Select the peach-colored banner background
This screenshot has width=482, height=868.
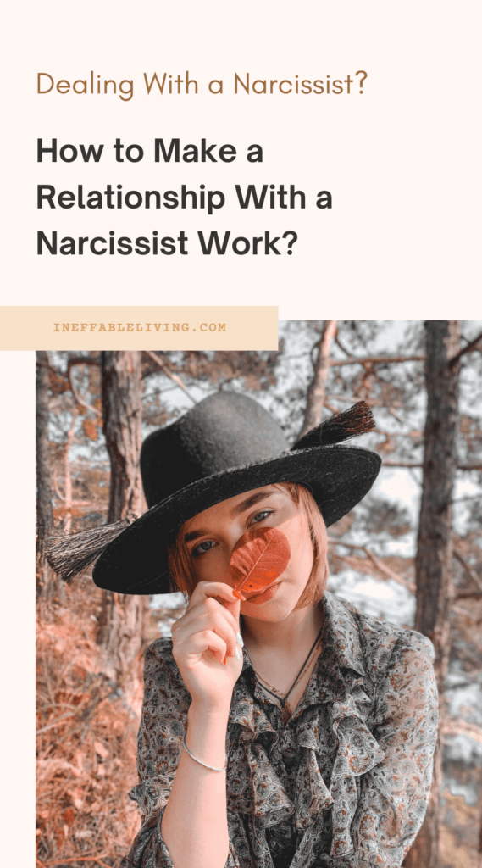[139, 328]
